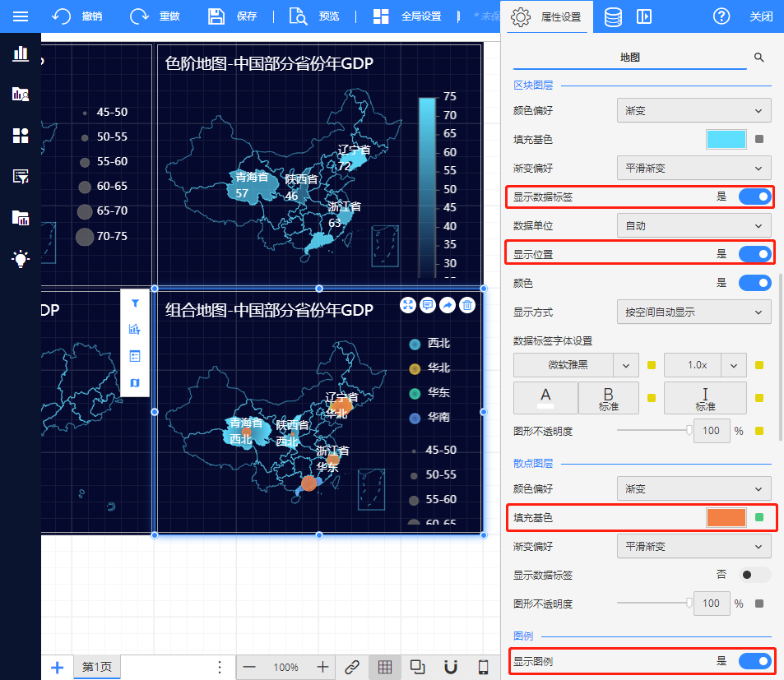Turn off 显示数据标签 in 区块图层
The image size is (784, 680).
click(754, 197)
